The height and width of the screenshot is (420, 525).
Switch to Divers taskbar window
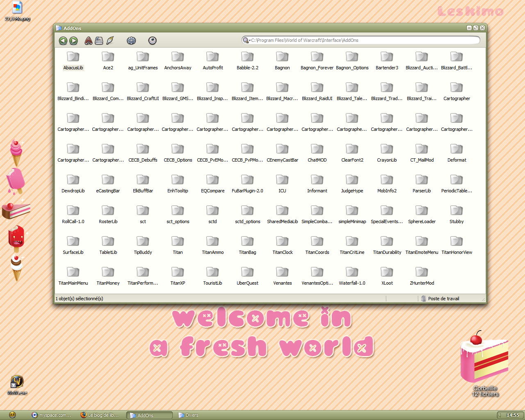pos(189,415)
